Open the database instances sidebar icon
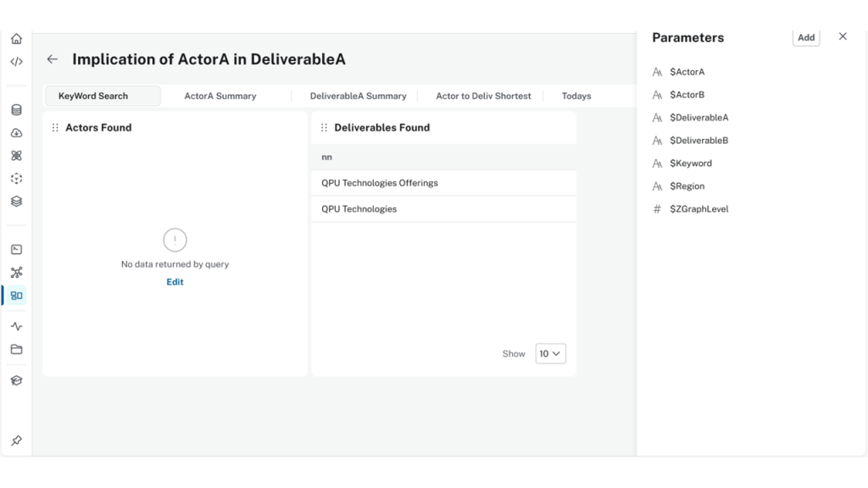 (x=16, y=110)
